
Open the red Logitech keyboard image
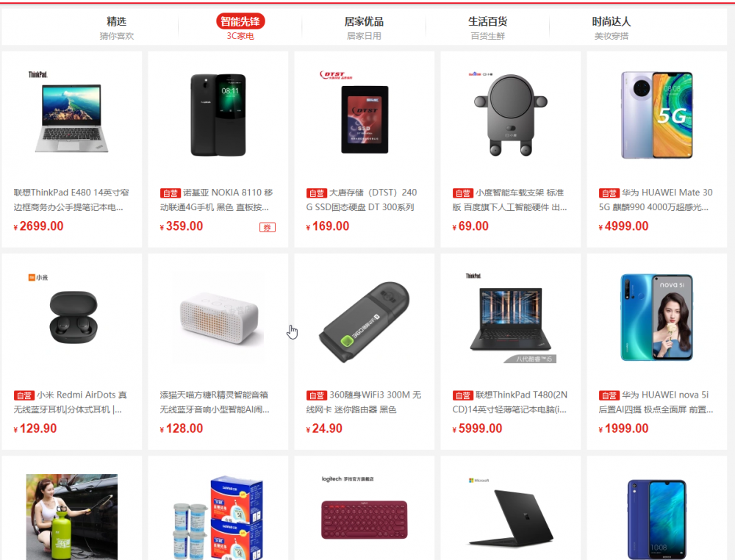[365, 517]
